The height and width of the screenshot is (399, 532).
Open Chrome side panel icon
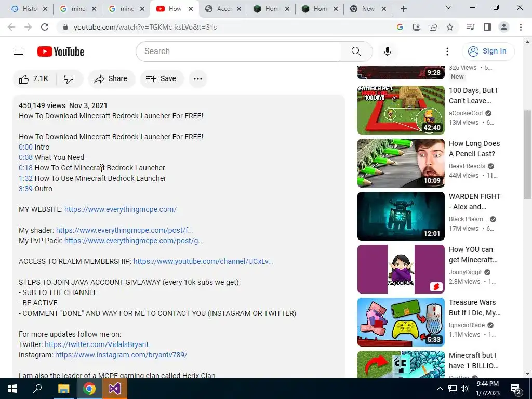click(x=487, y=27)
